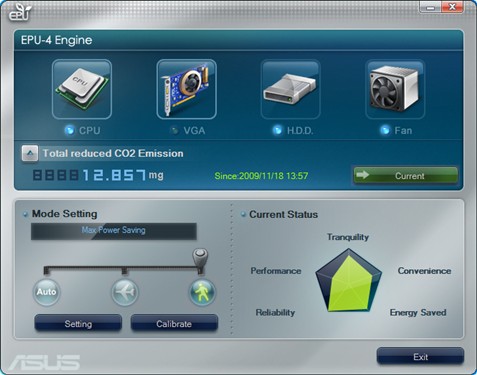Open the Setting dialog
Viewport: 477px width, 375px height.
[x=78, y=323]
